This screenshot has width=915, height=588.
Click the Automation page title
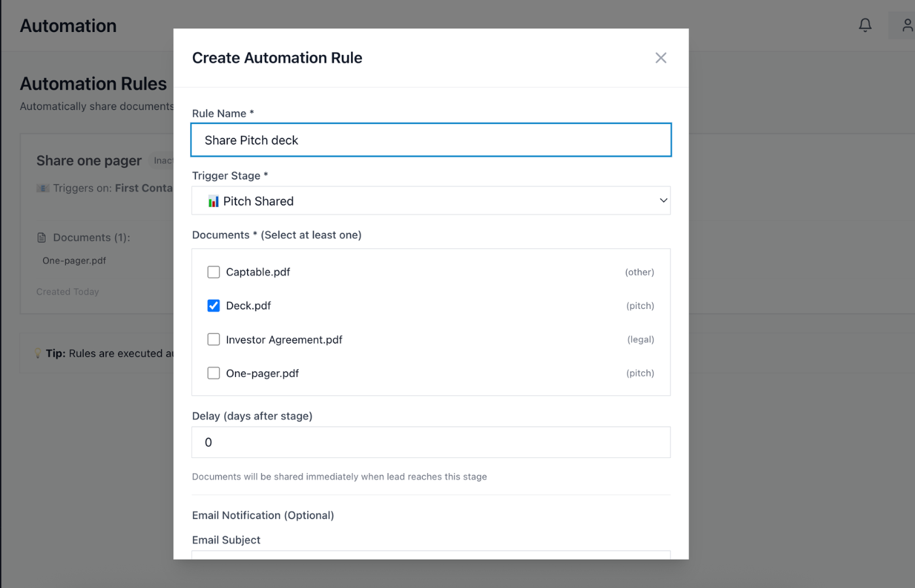pyautogui.click(x=68, y=25)
